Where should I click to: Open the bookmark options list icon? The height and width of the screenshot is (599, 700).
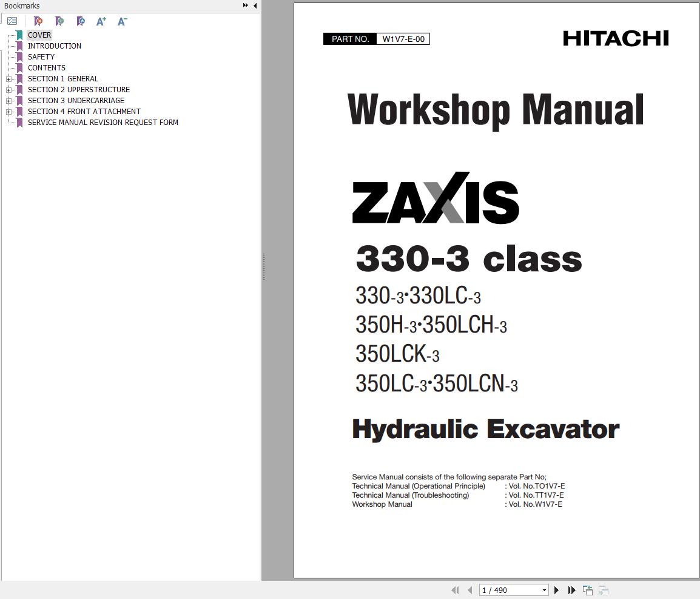[12, 21]
